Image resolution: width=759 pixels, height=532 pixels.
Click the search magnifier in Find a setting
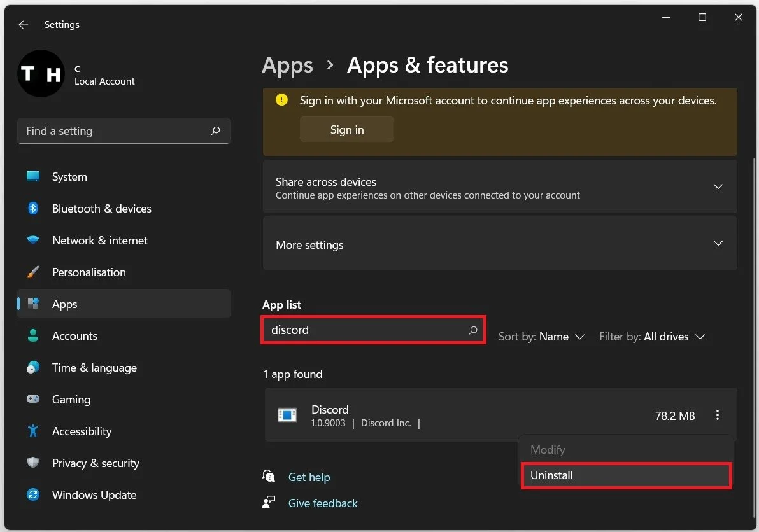click(x=215, y=130)
